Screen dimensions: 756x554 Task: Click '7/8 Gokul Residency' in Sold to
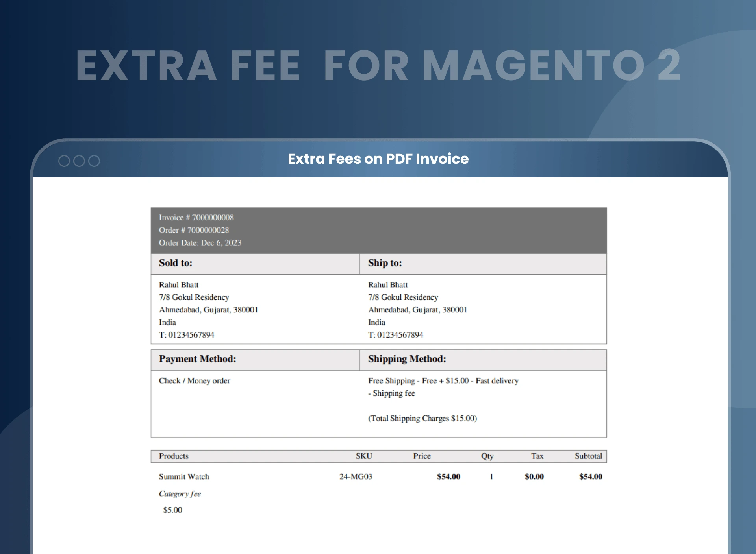pyautogui.click(x=194, y=297)
